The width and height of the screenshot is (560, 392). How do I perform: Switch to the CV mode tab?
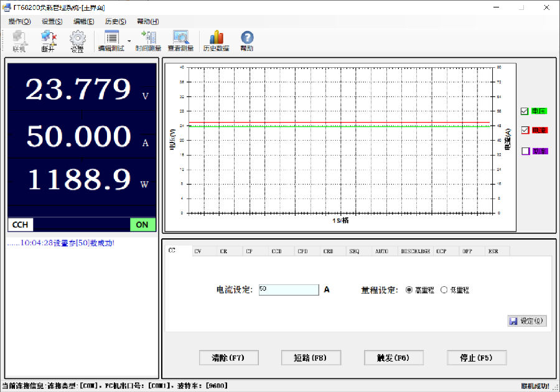198,250
